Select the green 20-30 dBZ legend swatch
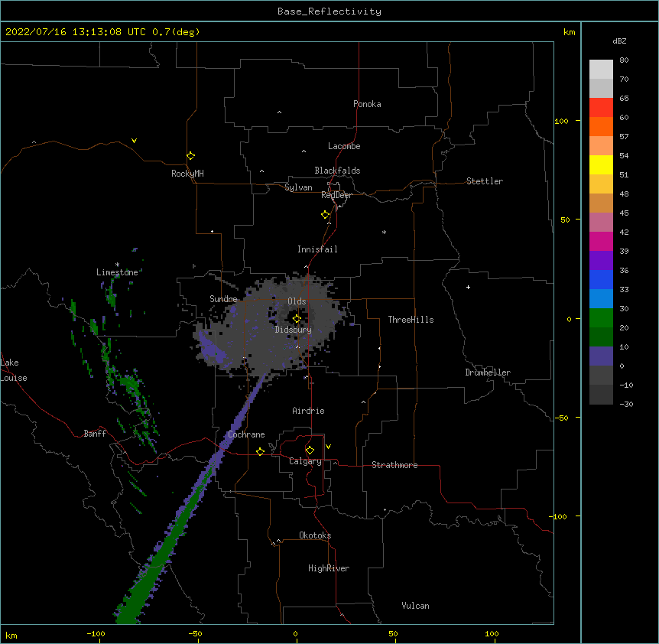 (x=601, y=318)
